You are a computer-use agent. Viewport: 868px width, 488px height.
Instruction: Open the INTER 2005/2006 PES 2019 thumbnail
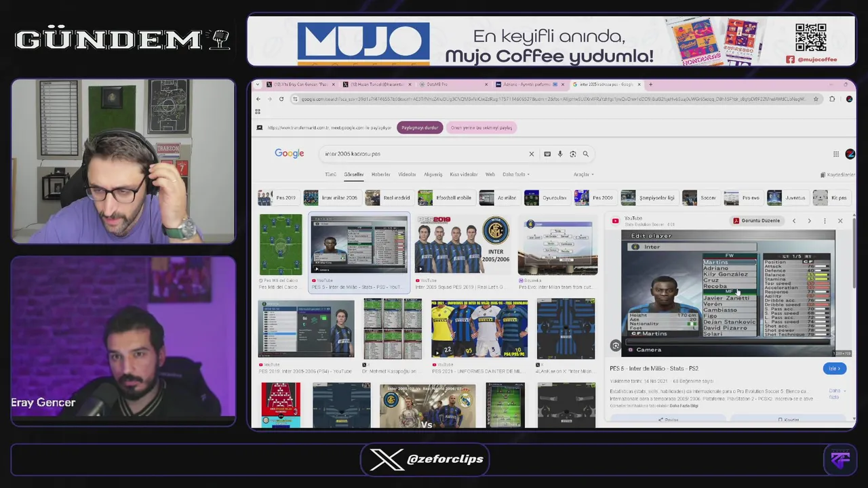[x=462, y=245]
